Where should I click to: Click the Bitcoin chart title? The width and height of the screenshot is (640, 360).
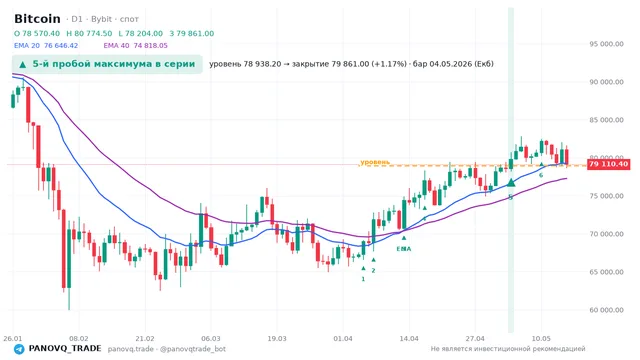tap(37, 19)
